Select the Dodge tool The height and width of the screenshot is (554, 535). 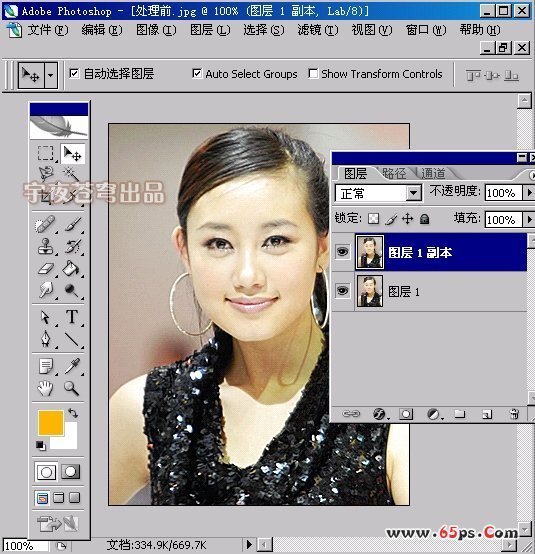point(72,290)
